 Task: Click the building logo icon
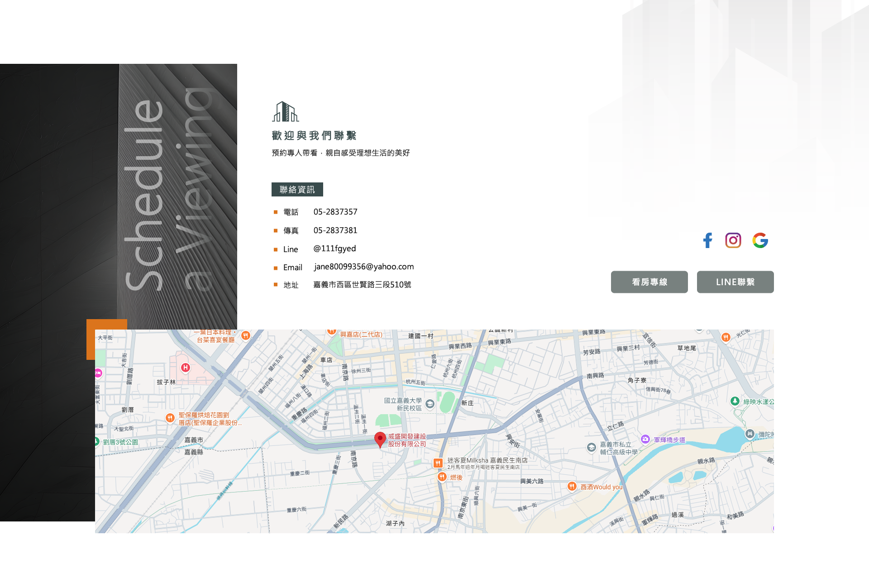click(285, 111)
